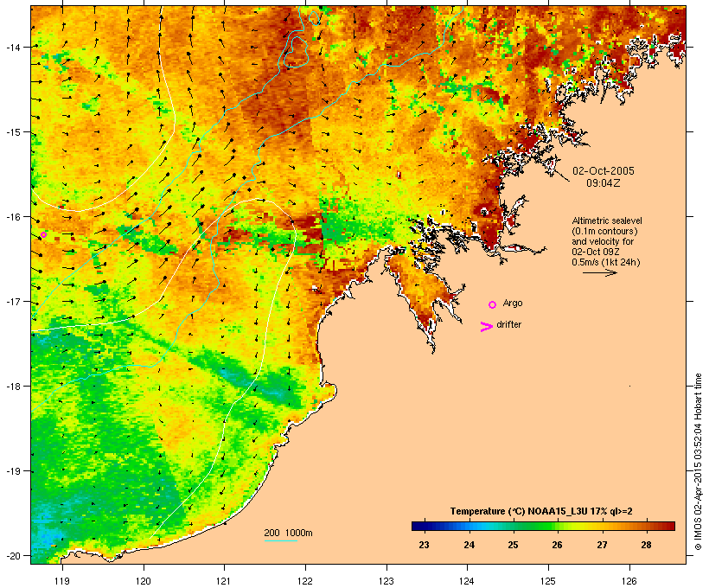Image resolution: width=709 pixels, height=588 pixels.
Task: Click the '200 1000m' depth contour label
Action: [x=288, y=533]
